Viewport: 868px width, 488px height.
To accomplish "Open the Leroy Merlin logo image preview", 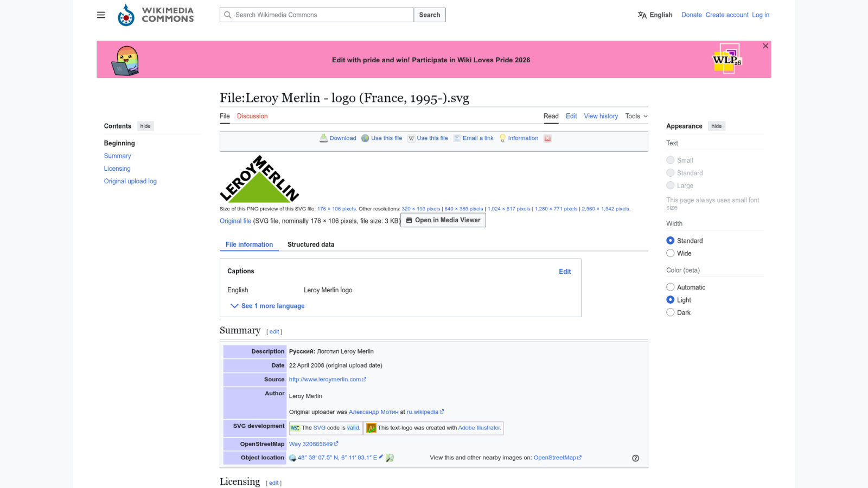I will [259, 179].
